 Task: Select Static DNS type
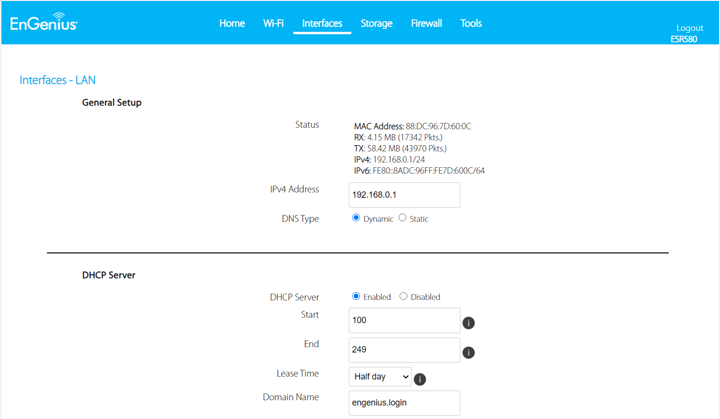point(403,218)
